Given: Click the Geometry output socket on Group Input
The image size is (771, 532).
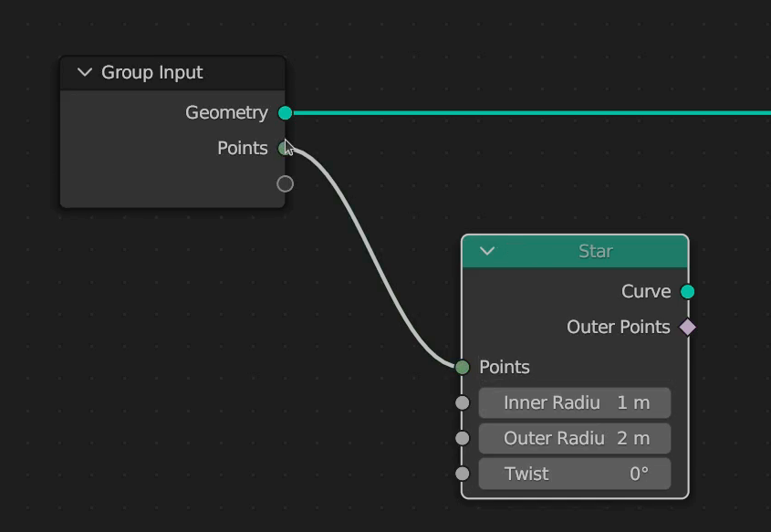Looking at the screenshot, I should click(x=286, y=113).
